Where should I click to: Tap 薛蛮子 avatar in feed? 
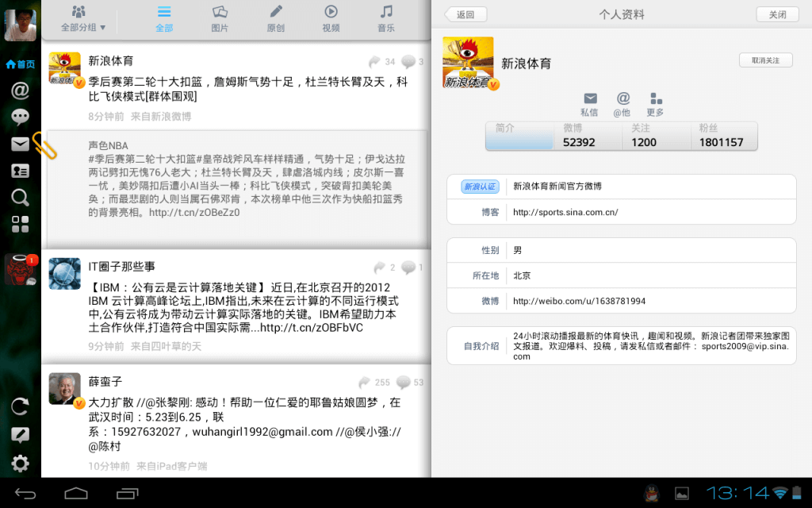coord(65,389)
